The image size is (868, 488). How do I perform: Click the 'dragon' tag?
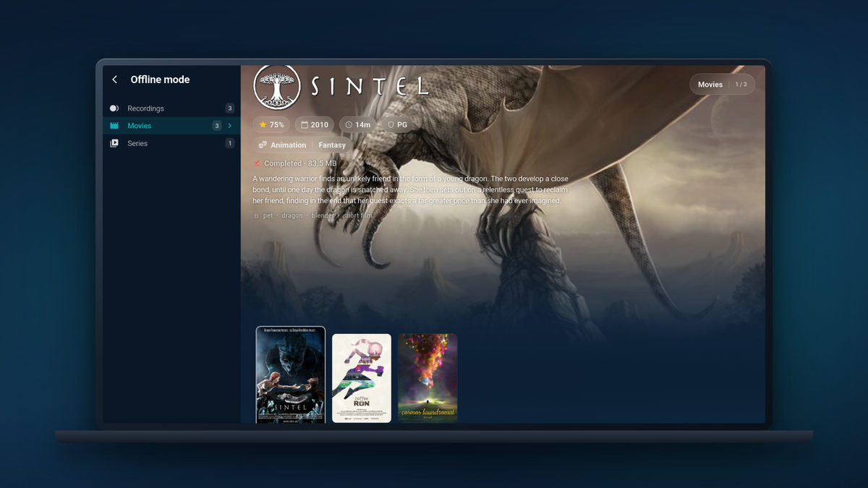click(x=292, y=215)
